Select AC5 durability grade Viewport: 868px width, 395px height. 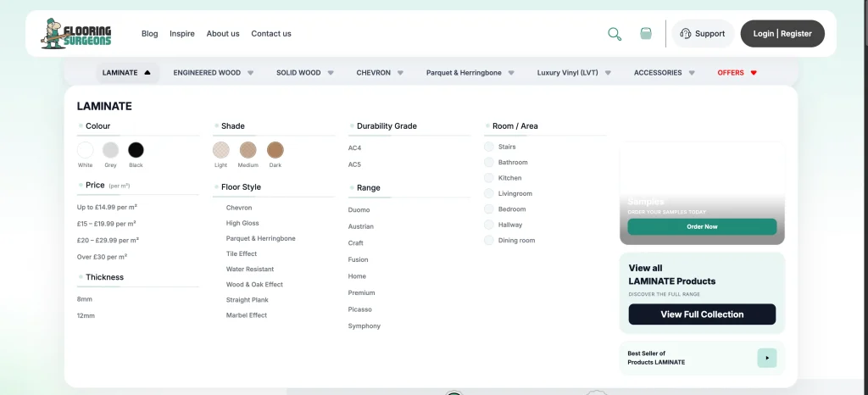point(355,164)
